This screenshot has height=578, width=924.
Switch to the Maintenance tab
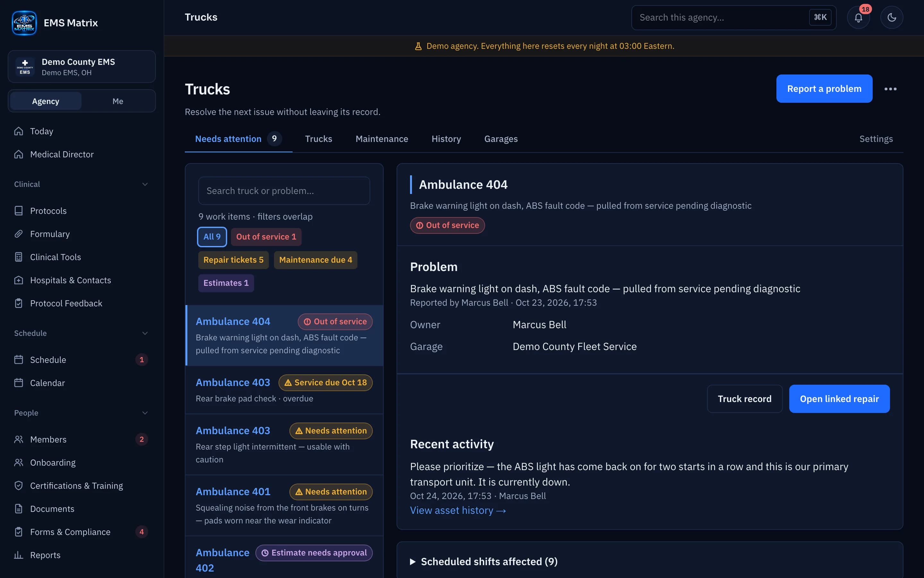pyautogui.click(x=381, y=139)
